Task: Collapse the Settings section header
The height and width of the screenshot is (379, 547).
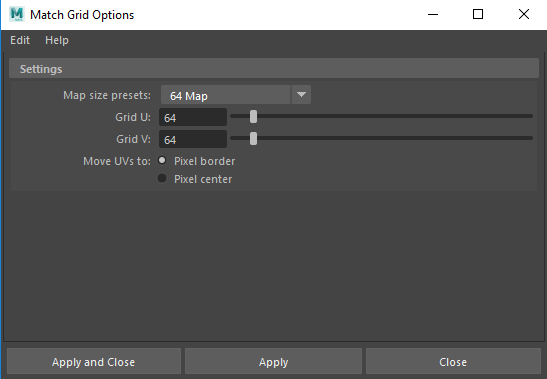Action: pyautogui.click(x=274, y=68)
